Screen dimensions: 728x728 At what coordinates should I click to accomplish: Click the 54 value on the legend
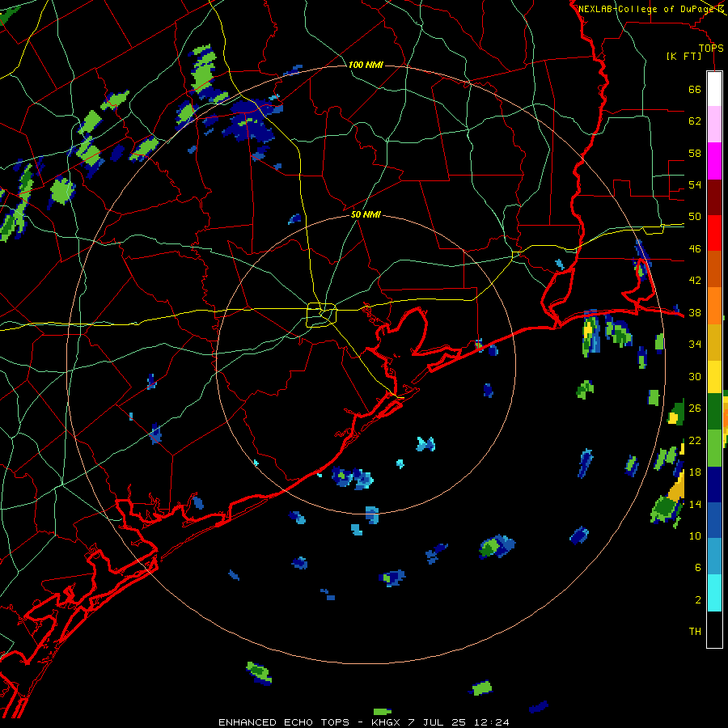coord(695,184)
